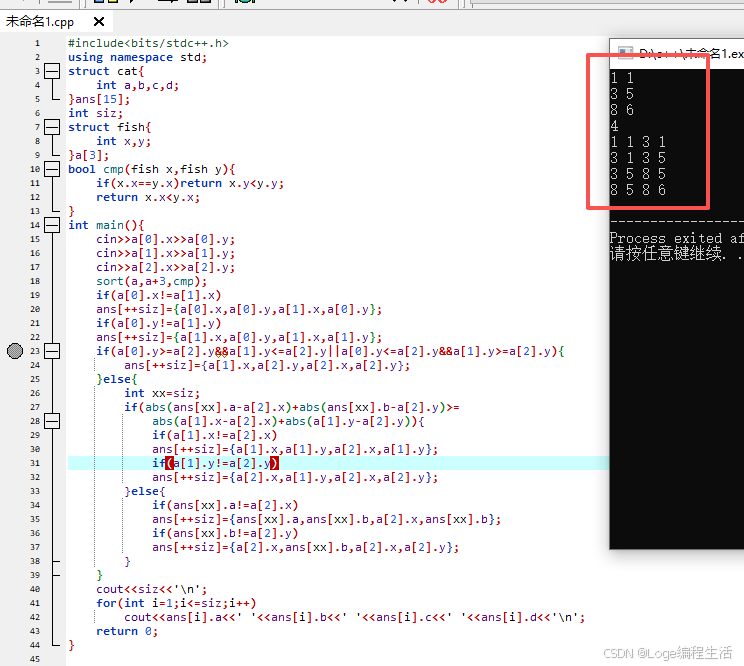Click gutter line number 18
744x666 pixels.
click(x=35, y=281)
